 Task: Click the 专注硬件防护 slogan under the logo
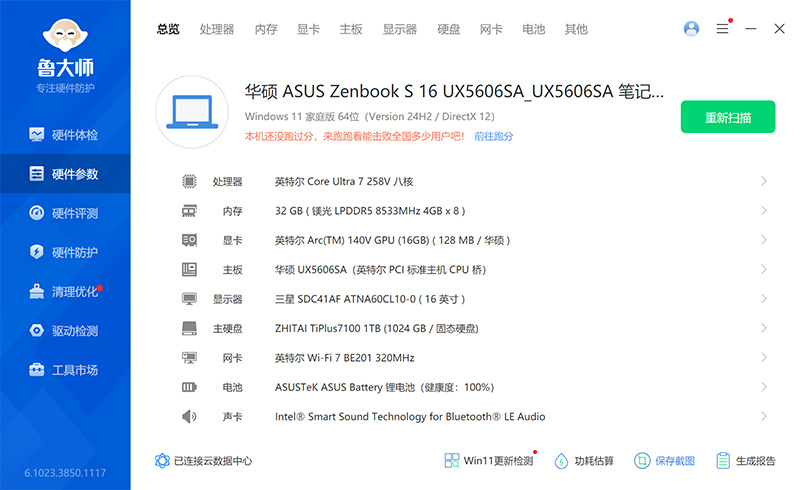click(x=65, y=88)
